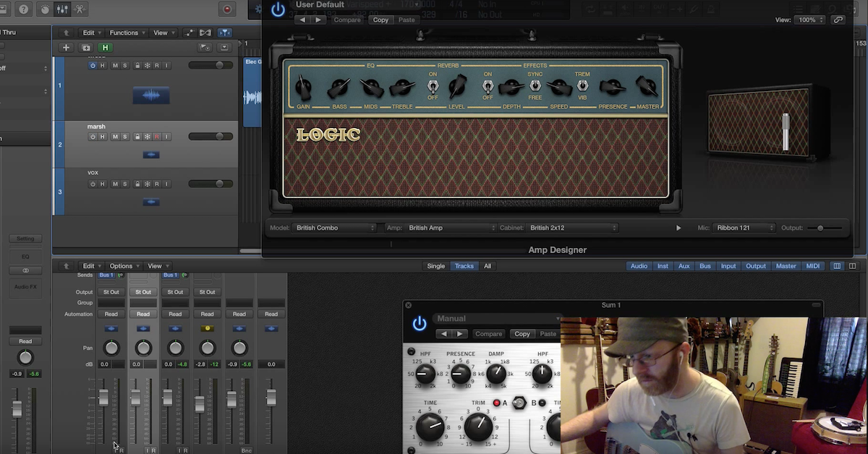868x454 pixels.
Task: Click the Flex bowtie icon in tracks toolbar
Action: point(205,33)
